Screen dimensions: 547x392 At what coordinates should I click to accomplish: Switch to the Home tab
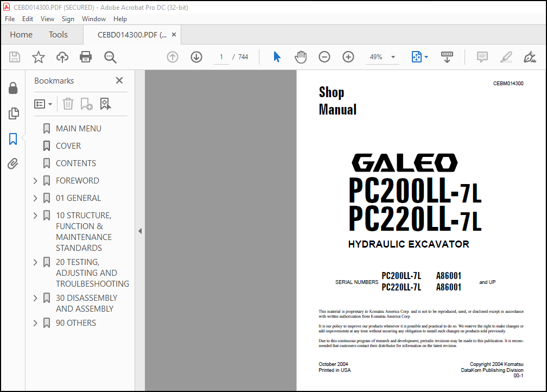[21, 35]
